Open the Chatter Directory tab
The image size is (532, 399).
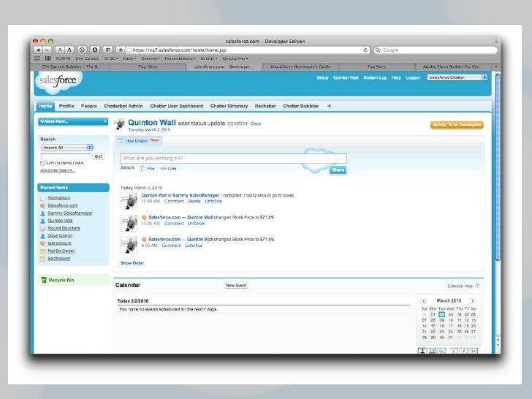229,106
